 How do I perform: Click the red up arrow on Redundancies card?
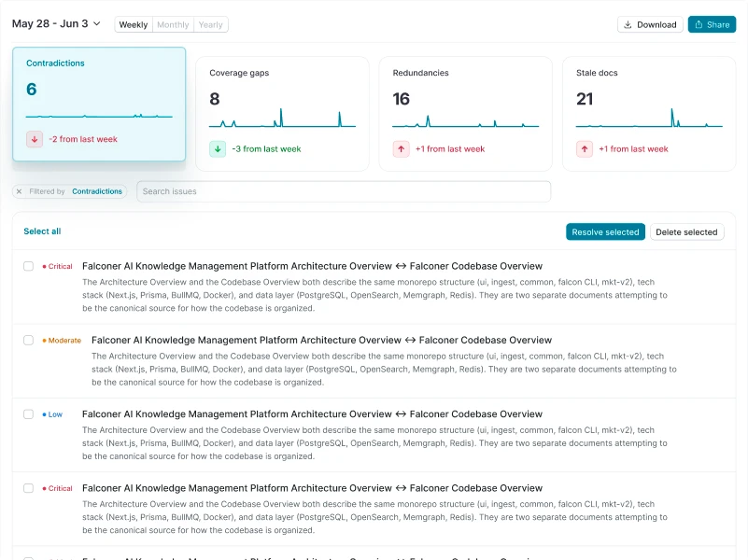(x=402, y=149)
